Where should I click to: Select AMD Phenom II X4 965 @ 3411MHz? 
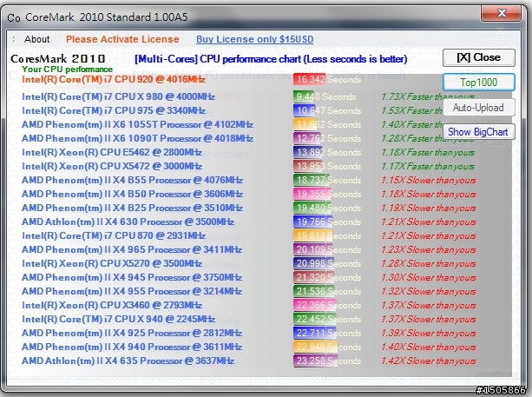coord(132,250)
